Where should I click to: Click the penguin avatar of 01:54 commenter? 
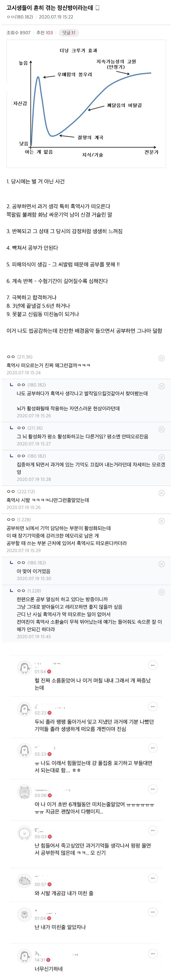tap(24, 668)
